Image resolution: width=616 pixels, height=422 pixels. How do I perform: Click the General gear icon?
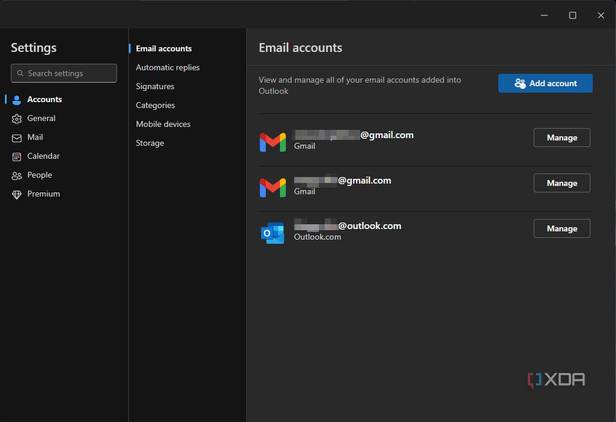(x=16, y=119)
